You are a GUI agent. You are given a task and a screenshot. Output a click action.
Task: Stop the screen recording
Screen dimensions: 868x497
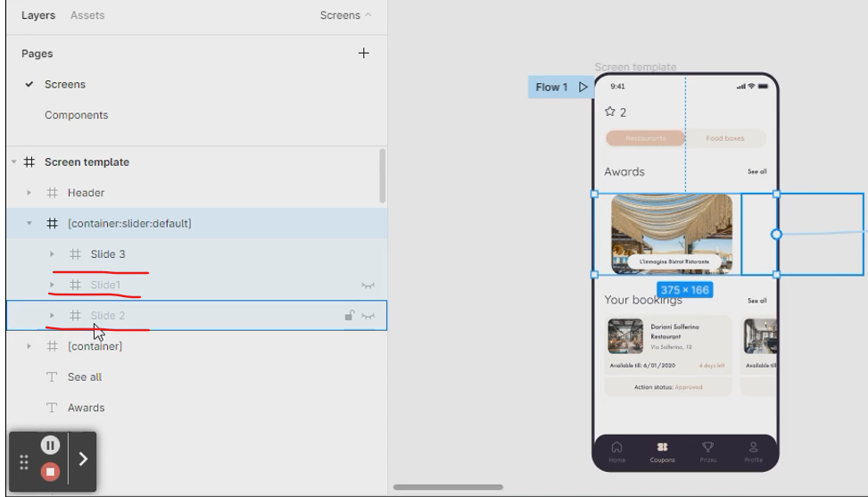click(50, 472)
